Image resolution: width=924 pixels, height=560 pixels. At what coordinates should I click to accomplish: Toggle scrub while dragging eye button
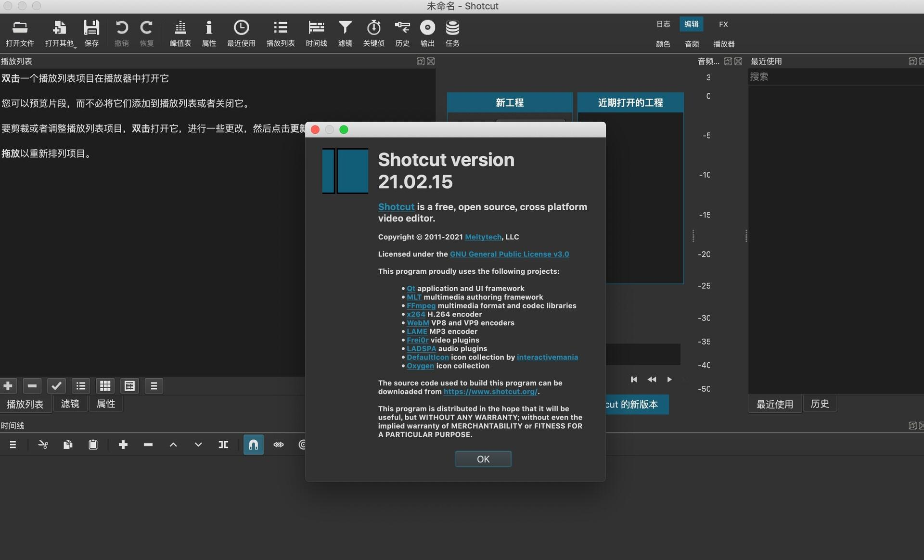tap(279, 445)
